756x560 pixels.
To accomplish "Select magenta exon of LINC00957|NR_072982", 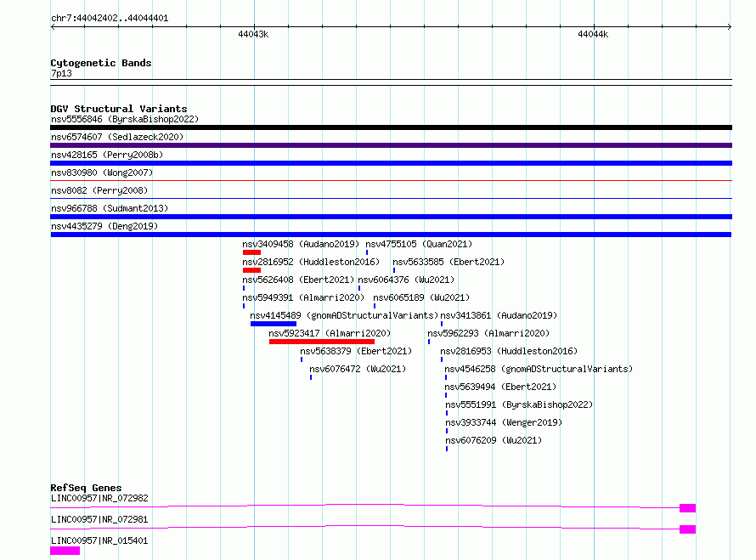I will click(687, 508).
